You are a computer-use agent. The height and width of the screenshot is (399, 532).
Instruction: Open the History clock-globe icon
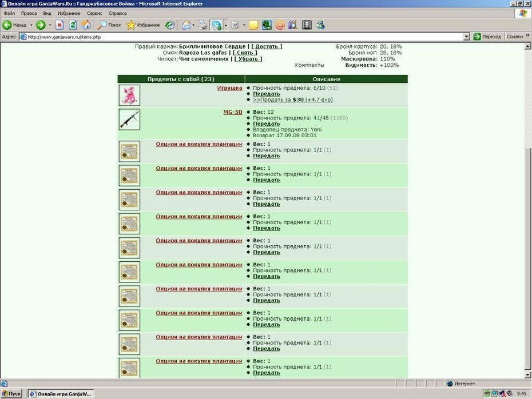click(170, 25)
